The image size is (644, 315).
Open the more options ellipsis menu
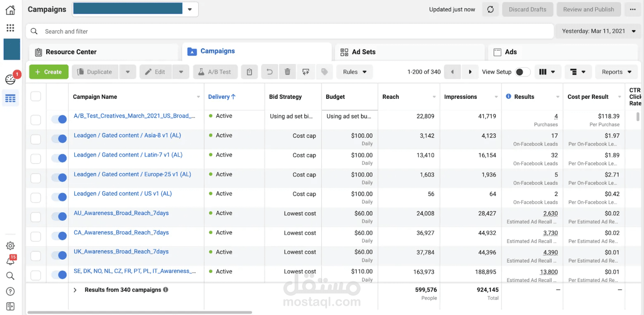click(x=633, y=9)
